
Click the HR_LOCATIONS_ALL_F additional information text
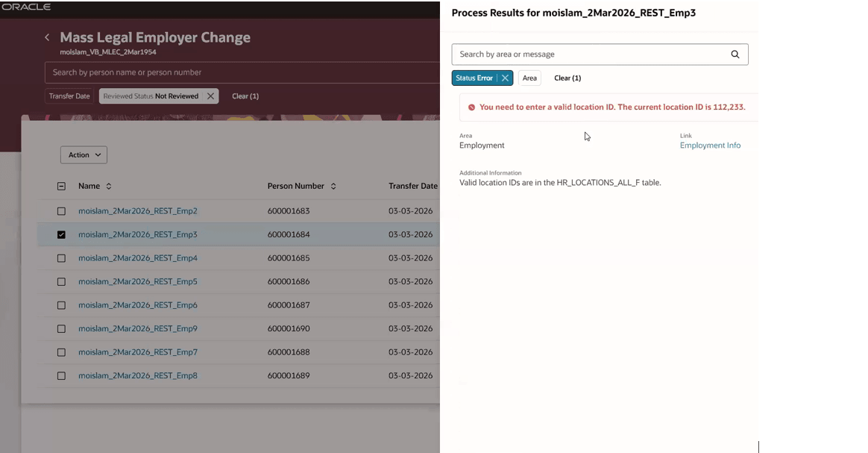(x=560, y=183)
